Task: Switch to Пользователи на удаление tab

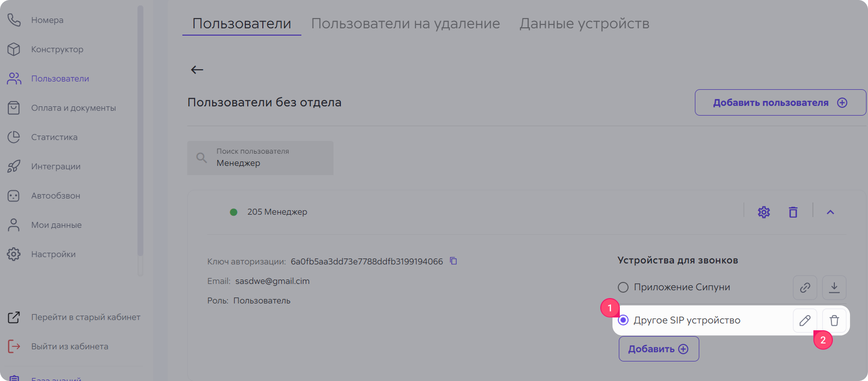Action: click(405, 23)
